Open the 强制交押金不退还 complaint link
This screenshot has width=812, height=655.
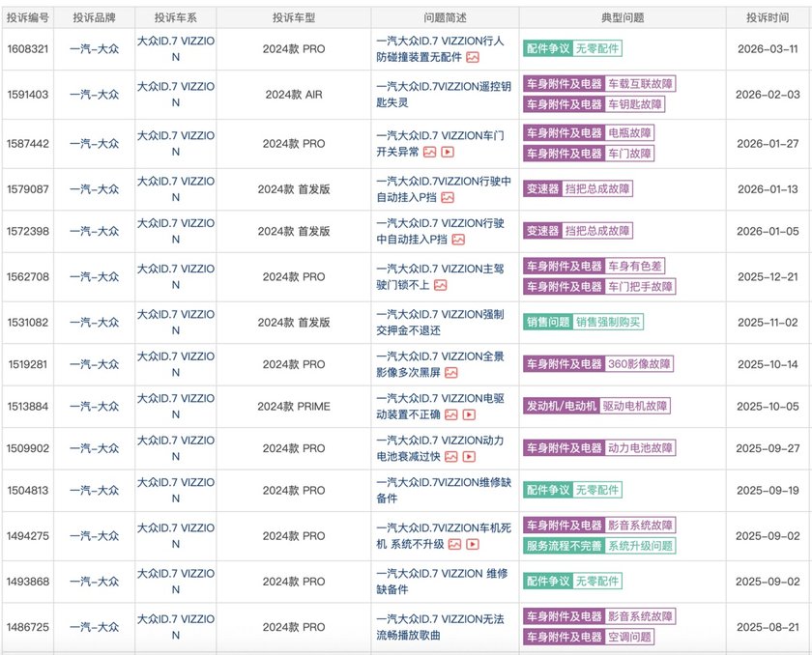(439, 321)
